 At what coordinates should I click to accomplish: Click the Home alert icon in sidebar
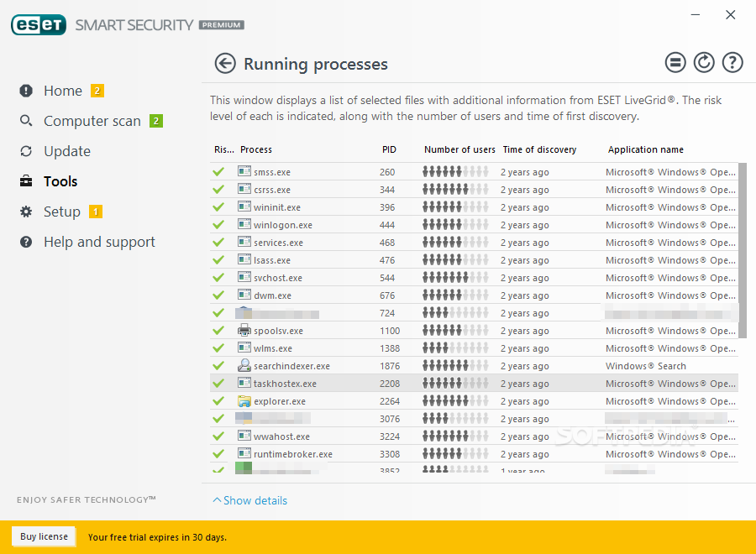[26, 91]
